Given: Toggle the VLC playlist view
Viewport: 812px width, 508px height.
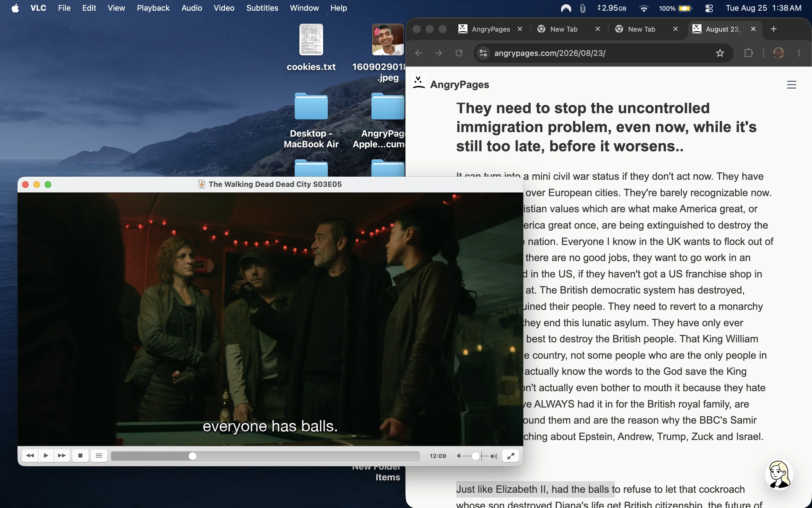Looking at the screenshot, I should [x=99, y=456].
